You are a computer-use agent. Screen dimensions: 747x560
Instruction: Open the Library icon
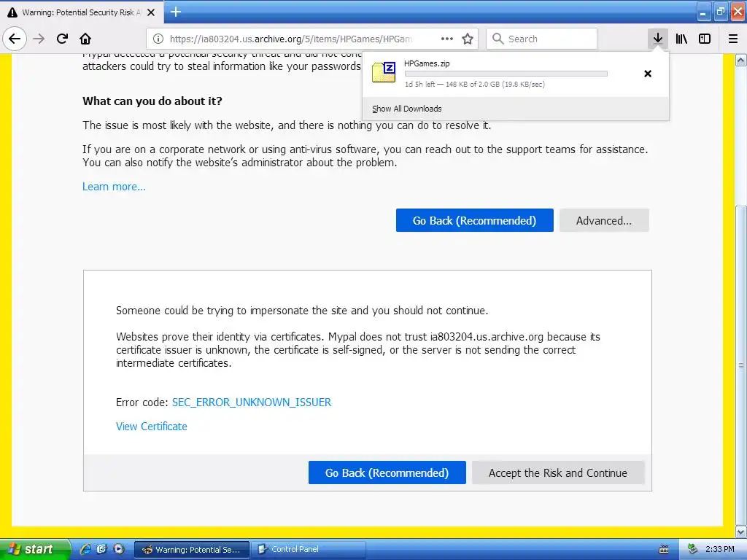click(681, 39)
